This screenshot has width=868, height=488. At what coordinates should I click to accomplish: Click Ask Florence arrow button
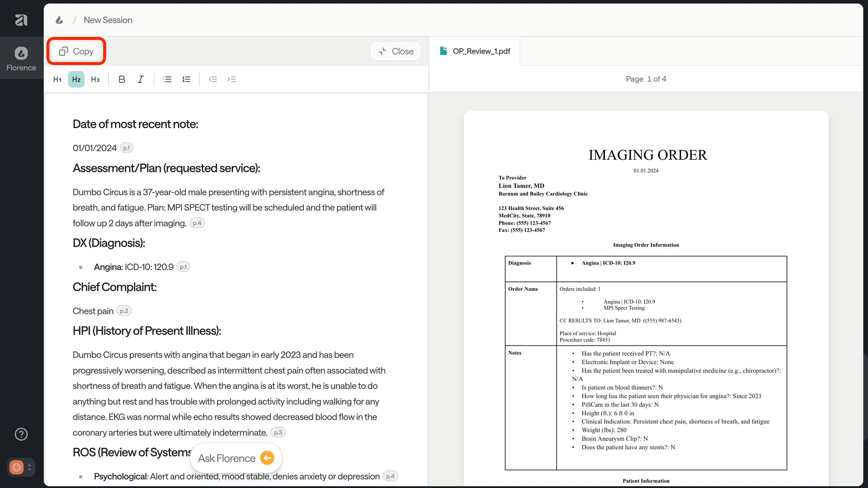click(267, 458)
